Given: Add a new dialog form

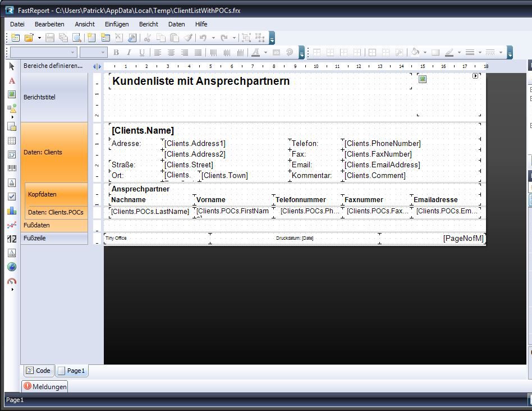Looking at the screenshot, I should coord(105,38).
